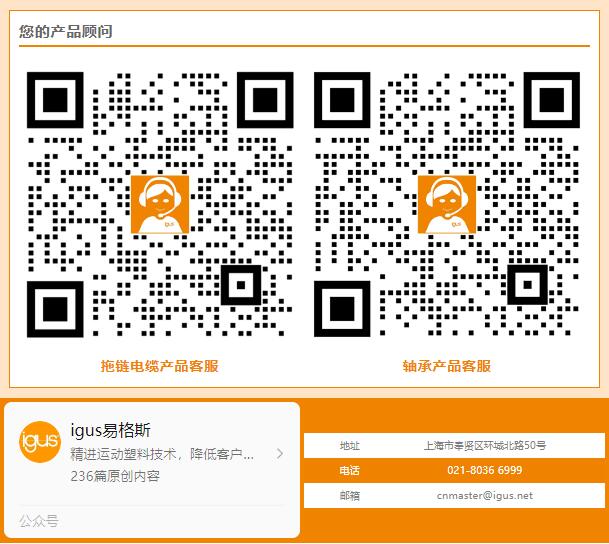This screenshot has height=544, width=609.
Task: Click the 236篇原创内容 text
Action: [115, 476]
